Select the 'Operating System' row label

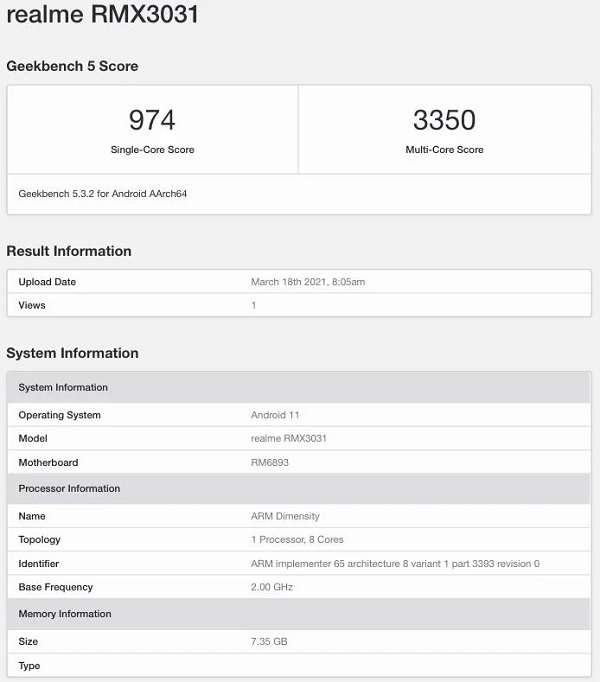60,415
